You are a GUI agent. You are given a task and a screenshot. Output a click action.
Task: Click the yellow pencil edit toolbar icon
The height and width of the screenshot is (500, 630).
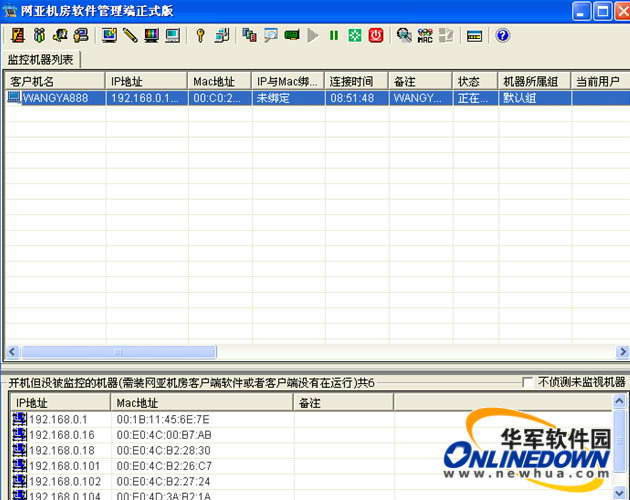point(130,35)
